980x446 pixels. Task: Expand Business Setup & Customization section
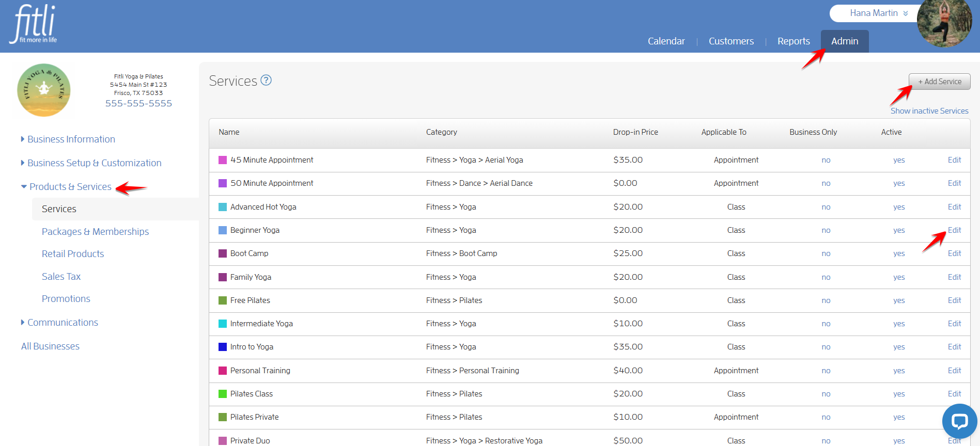pyautogui.click(x=91, y=163)
